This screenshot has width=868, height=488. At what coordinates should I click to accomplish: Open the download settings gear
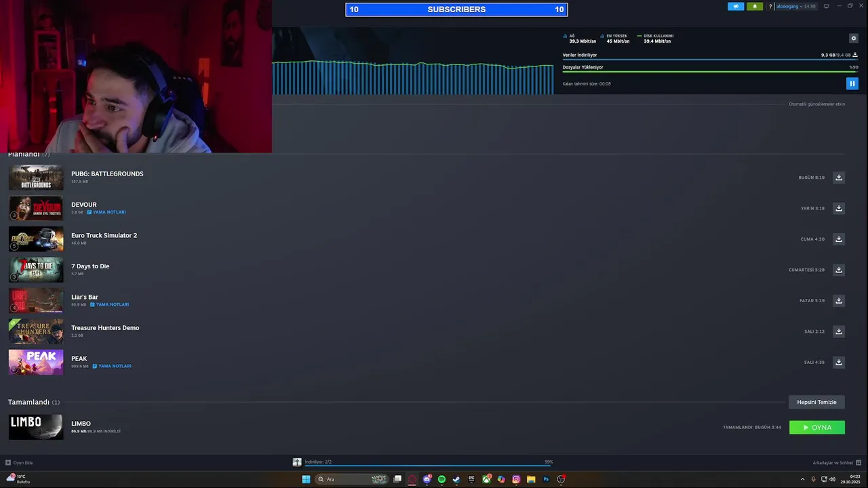[854, 39]
